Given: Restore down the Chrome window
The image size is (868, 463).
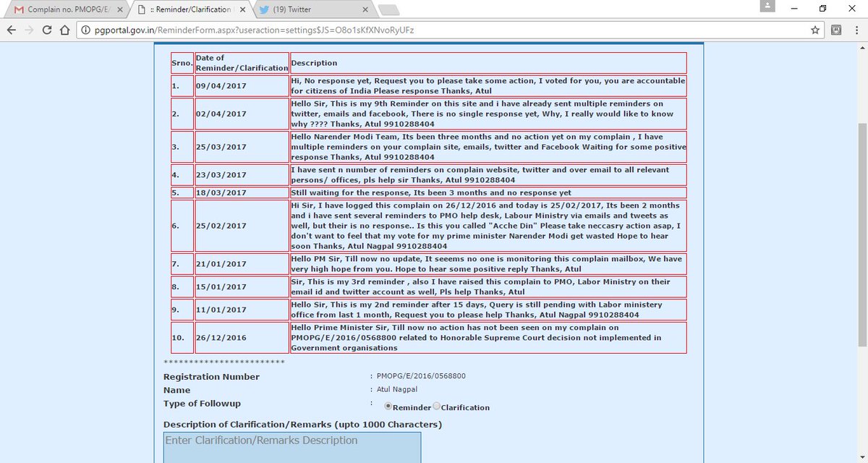Looking at the screenshot, I should [x=822, y=8].
